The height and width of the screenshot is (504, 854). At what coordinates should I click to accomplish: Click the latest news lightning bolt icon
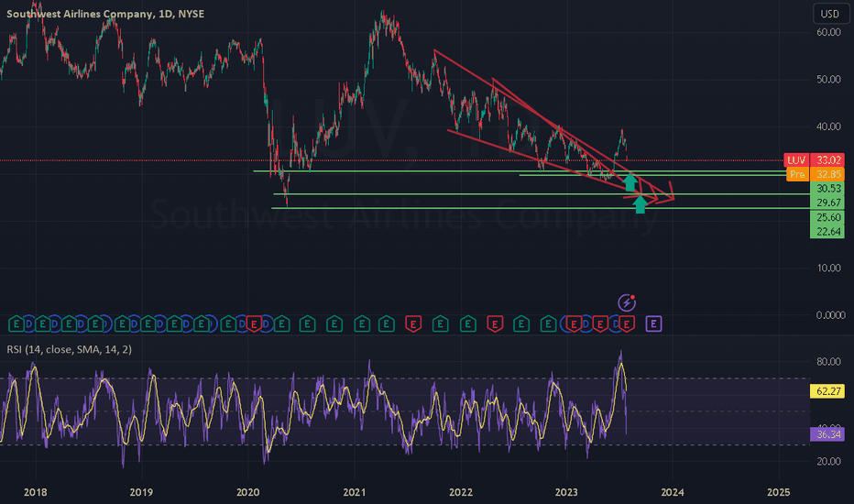[x=627, y=302]
